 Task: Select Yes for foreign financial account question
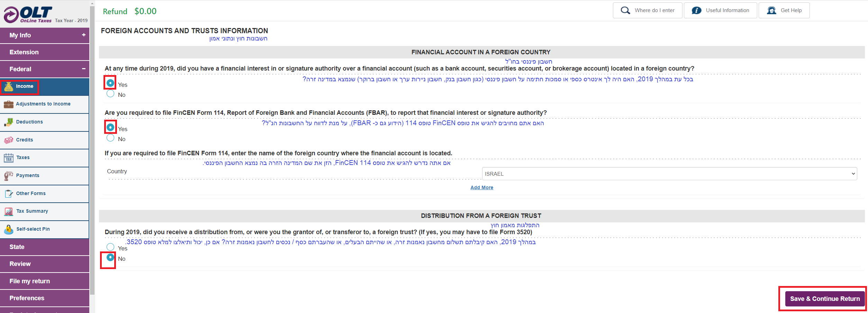110,83
